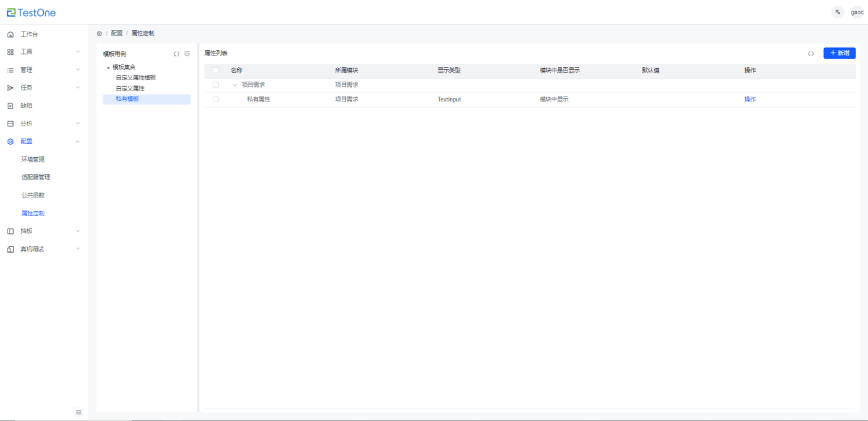
Task: Click the 分析 icon in sidebar
Action: (10, 123)
